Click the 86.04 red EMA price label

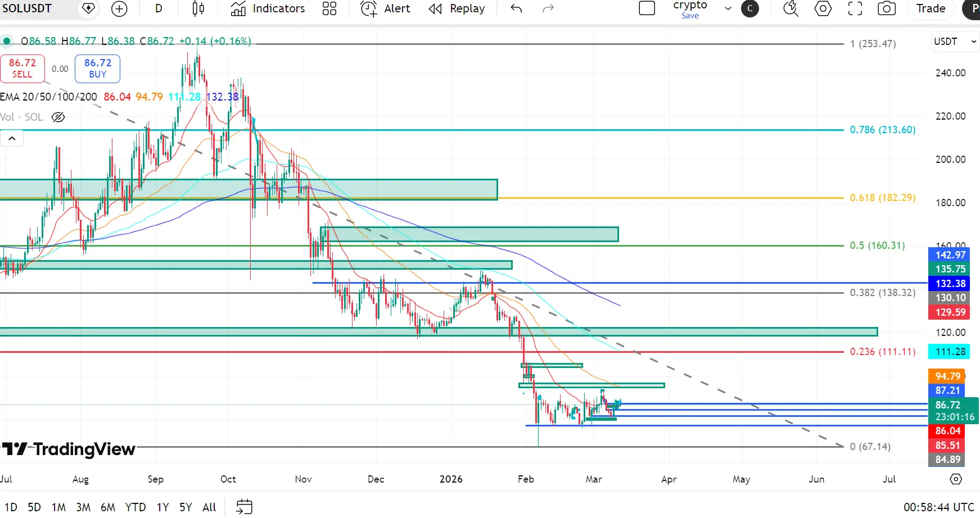pyautogui.click(x=947, y=431)
